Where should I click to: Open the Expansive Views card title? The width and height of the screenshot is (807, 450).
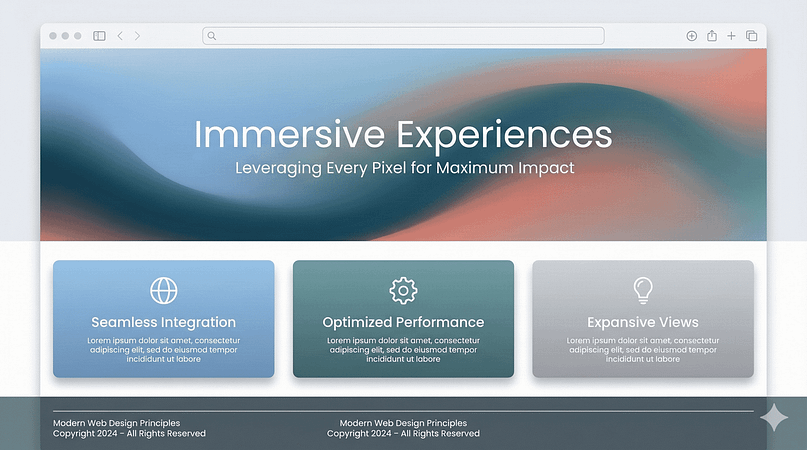click(x=643, y=322)
